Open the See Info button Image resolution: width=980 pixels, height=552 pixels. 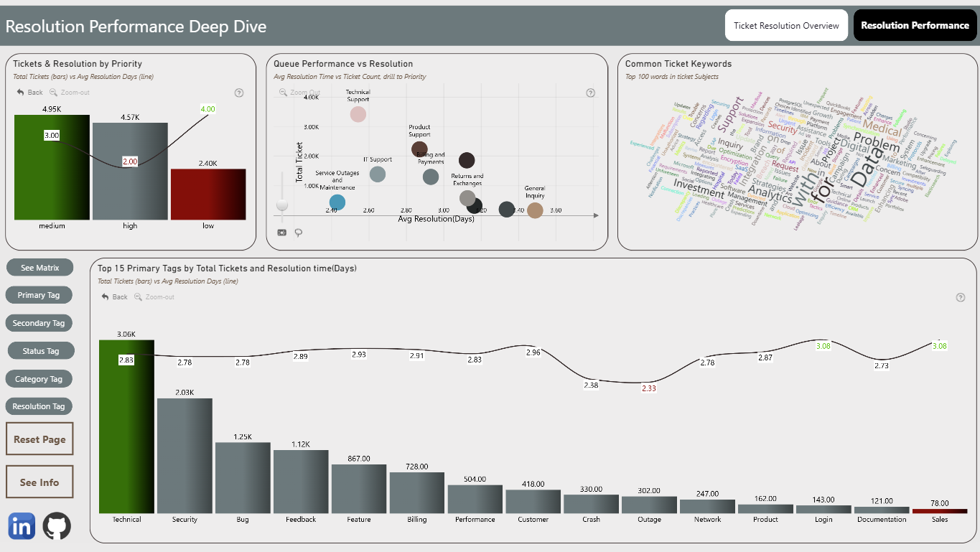click(x=39, y=482)
